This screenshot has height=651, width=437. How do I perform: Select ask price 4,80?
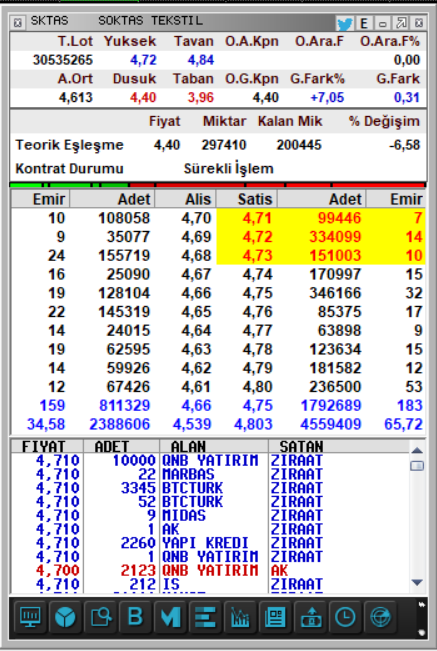[257, 387]
